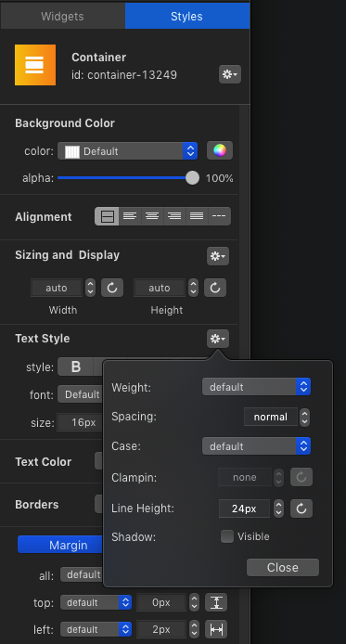346x644 pixels.
Task: Click the orange Container widget icon
Action: [x=35, y=65]
